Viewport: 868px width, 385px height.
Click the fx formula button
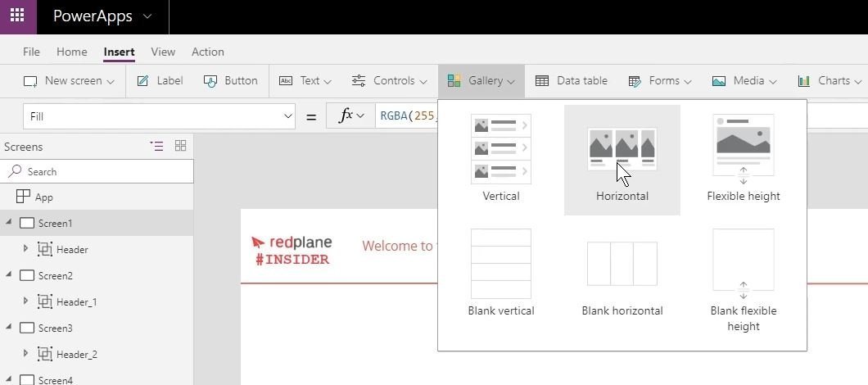[x=351, y=115]
